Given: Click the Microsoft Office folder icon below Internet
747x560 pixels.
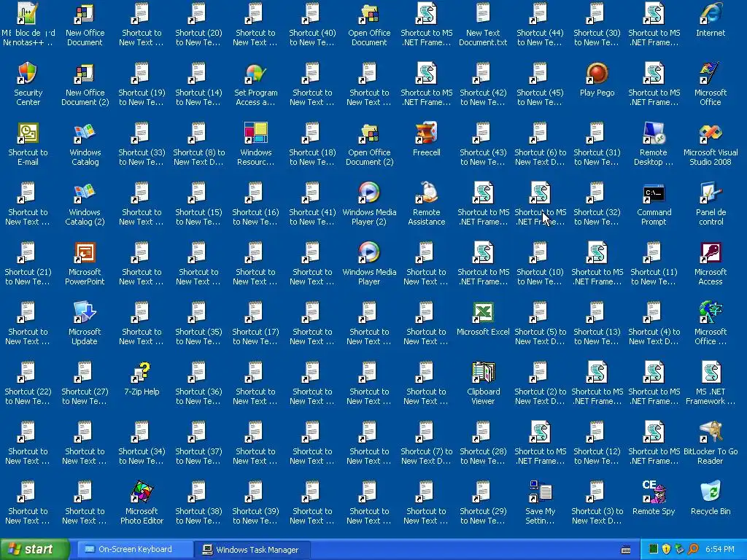Looking at the screenshot, I should click(x=711, y=83).
